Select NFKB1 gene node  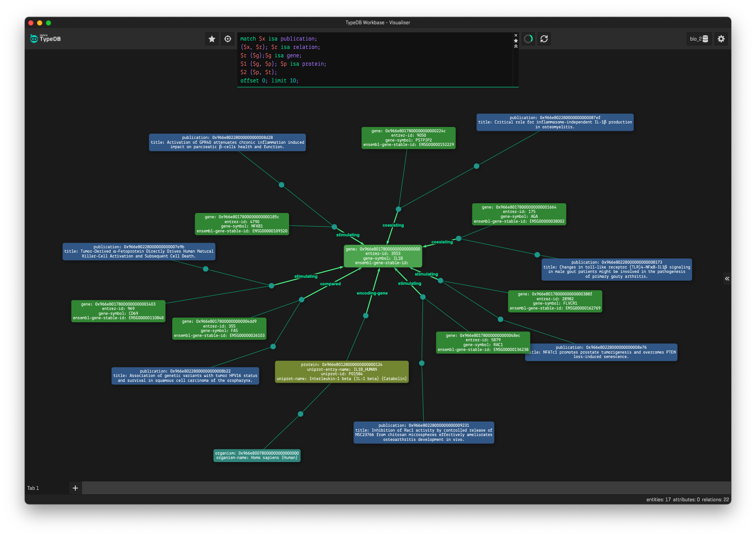coord(242,224)
